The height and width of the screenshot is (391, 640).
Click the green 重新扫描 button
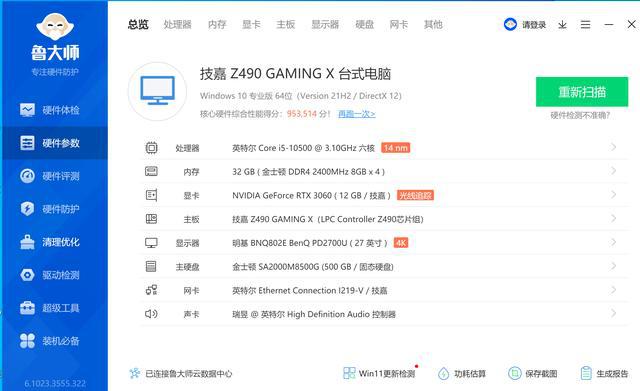(582, 92)
